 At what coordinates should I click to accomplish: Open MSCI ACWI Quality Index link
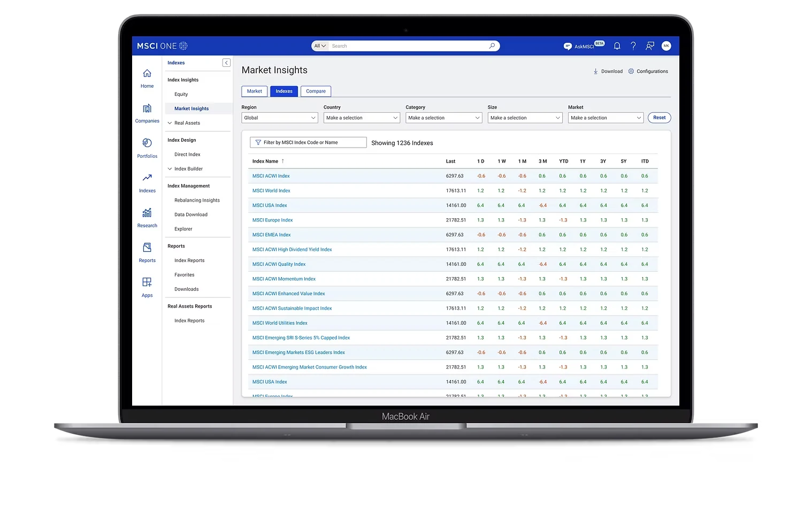279,264
